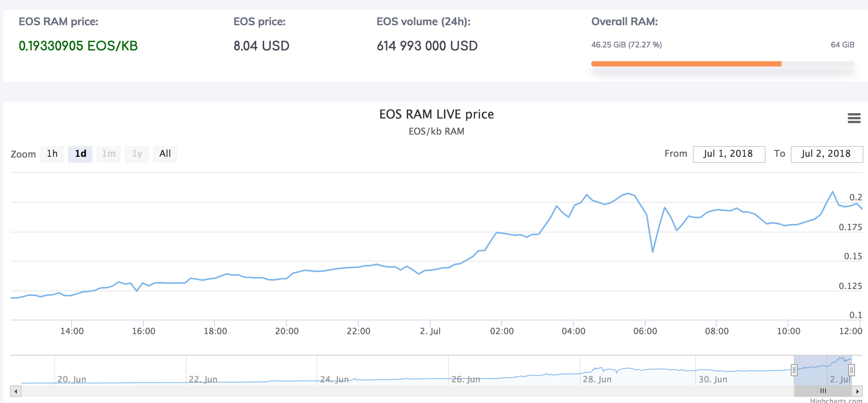The image size is (868, 403).
Task: Click 20. Jun in the navigator timeline
Action: [72, 379]
